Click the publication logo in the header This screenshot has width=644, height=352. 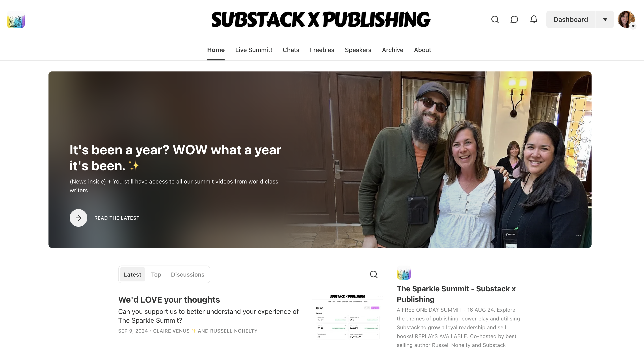click(16, 19)
